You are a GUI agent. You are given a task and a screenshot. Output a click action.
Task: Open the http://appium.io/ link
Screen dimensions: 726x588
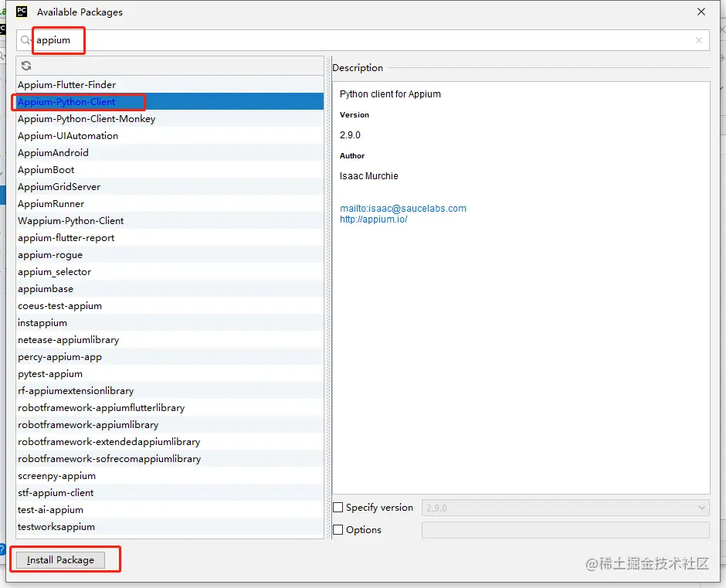click(x=374, y=219)
